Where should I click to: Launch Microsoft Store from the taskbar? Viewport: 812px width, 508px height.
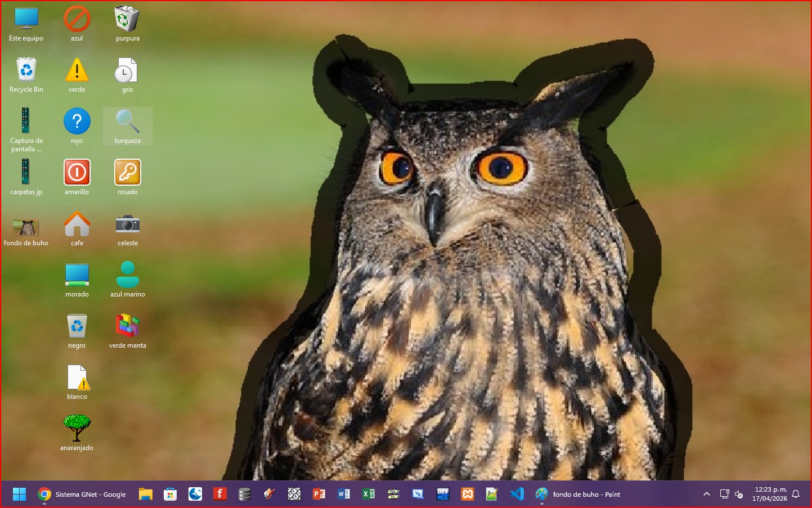(170, 494)
